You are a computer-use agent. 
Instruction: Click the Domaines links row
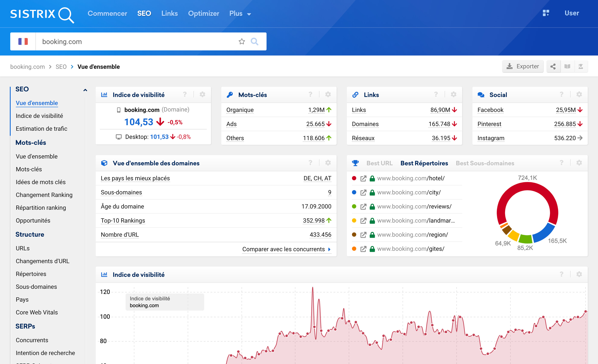(404, 124)
